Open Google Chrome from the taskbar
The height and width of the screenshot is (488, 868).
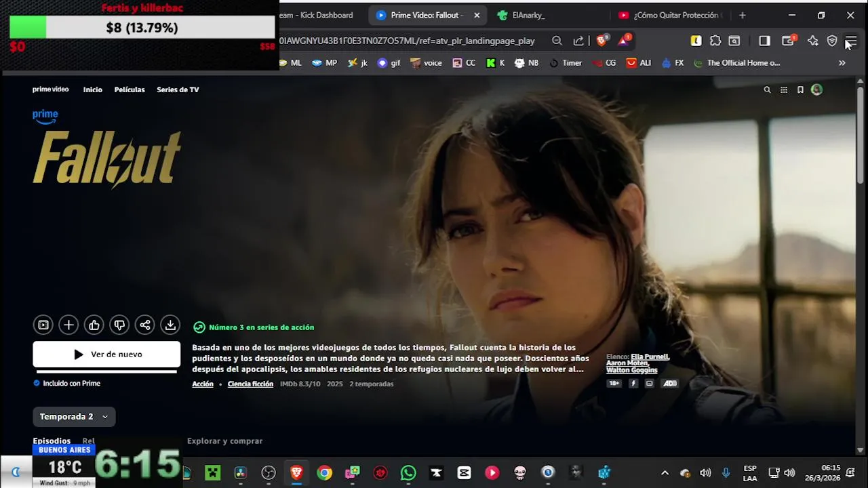(x=325, y=473)
